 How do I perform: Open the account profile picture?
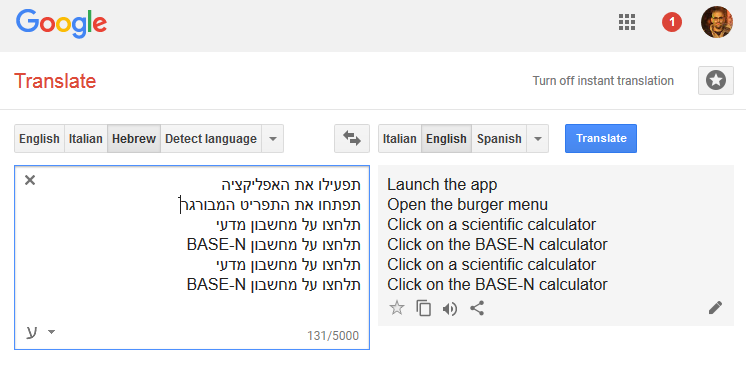coord(717,22)
